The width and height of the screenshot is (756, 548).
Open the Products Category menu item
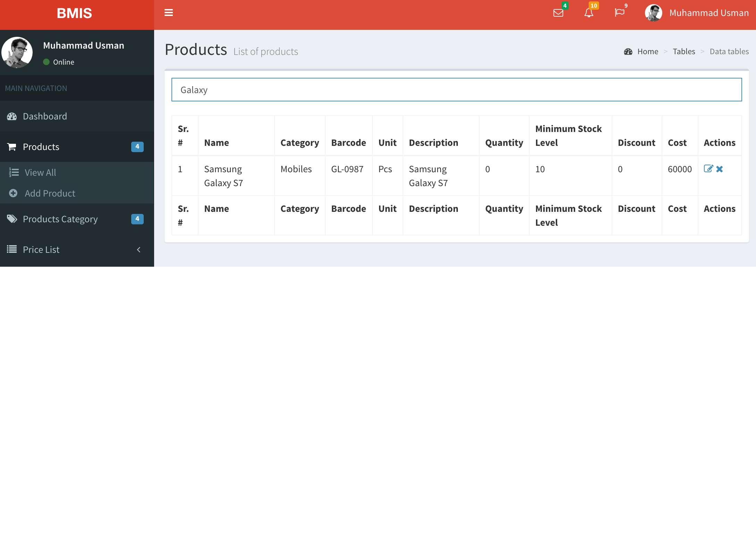coord(77,219)
